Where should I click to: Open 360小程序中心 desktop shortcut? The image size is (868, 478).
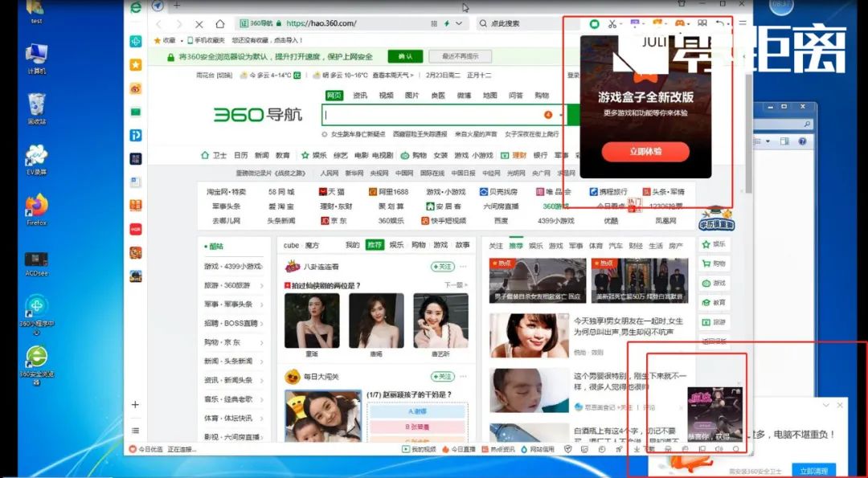(36, 315)
